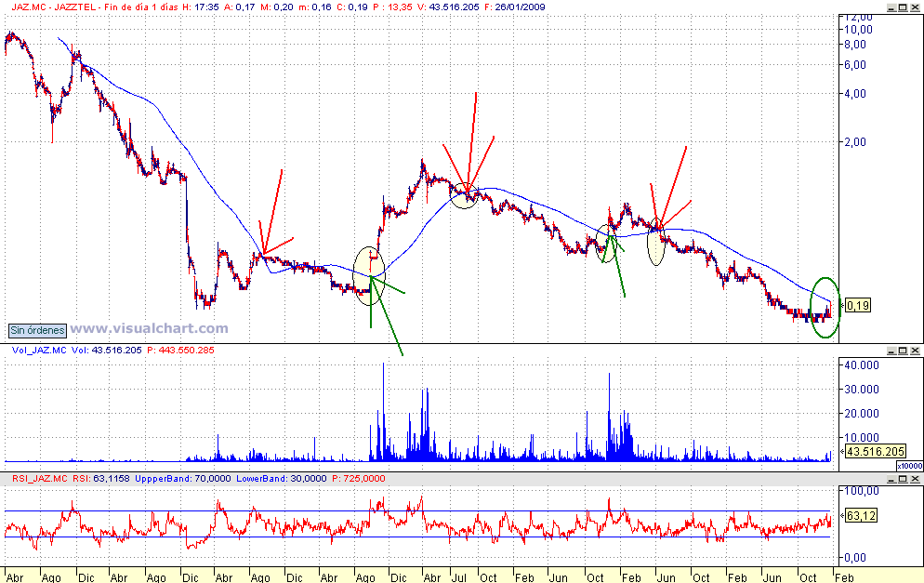Click the 0,00 RSI axis label
Viewport: 924px width, 583px height.
[855, 558]
